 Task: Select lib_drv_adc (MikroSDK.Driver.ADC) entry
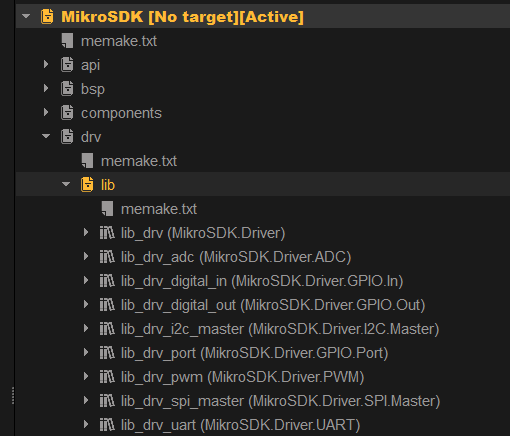(236, 257)
